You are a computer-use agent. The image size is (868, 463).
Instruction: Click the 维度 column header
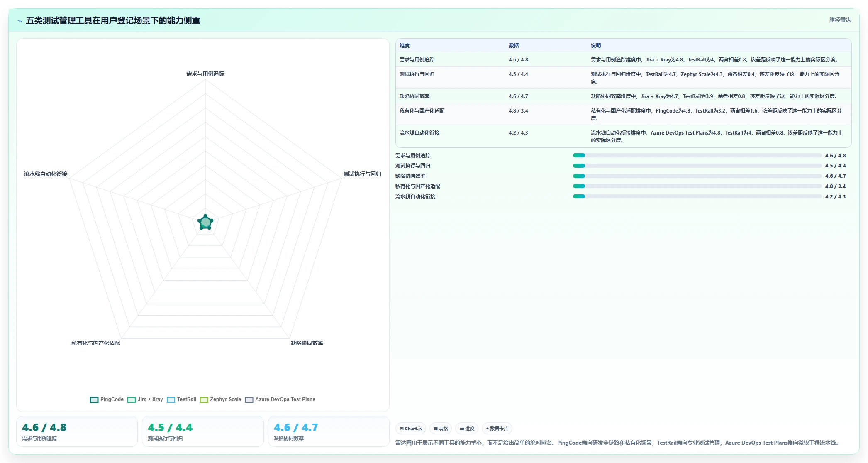pos(405,46)
